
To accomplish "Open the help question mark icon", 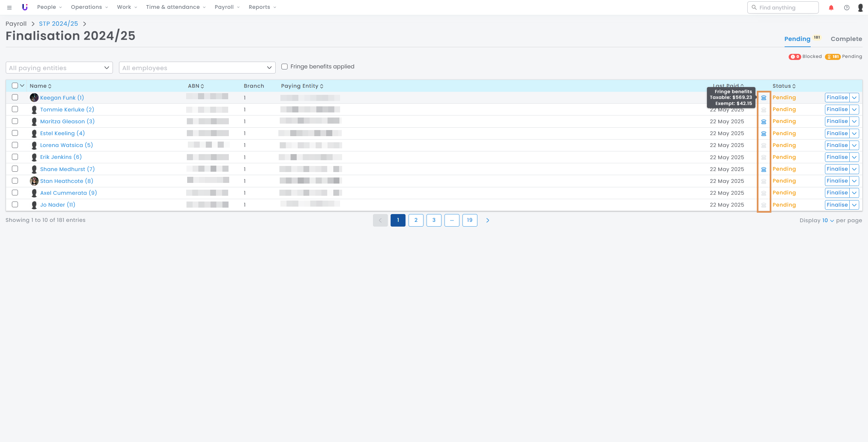I will [847, 7].
